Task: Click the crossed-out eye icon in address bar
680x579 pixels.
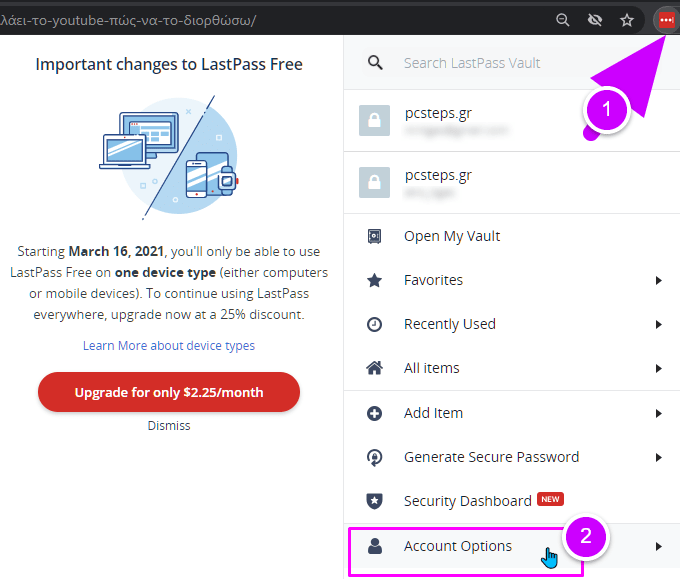Action: [x=595, y=20]
